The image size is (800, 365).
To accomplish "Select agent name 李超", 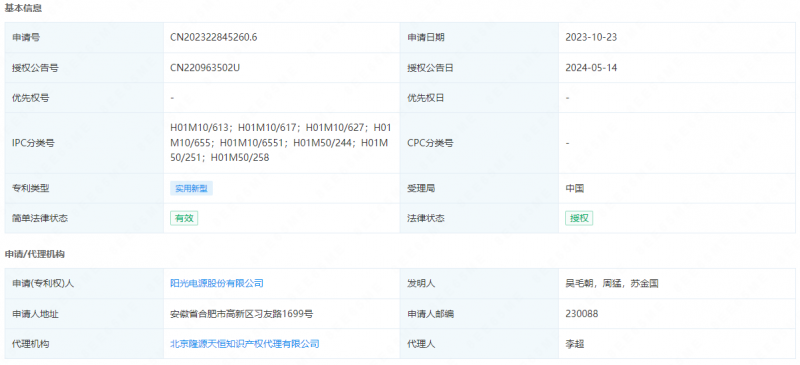I will click(574, 344).
